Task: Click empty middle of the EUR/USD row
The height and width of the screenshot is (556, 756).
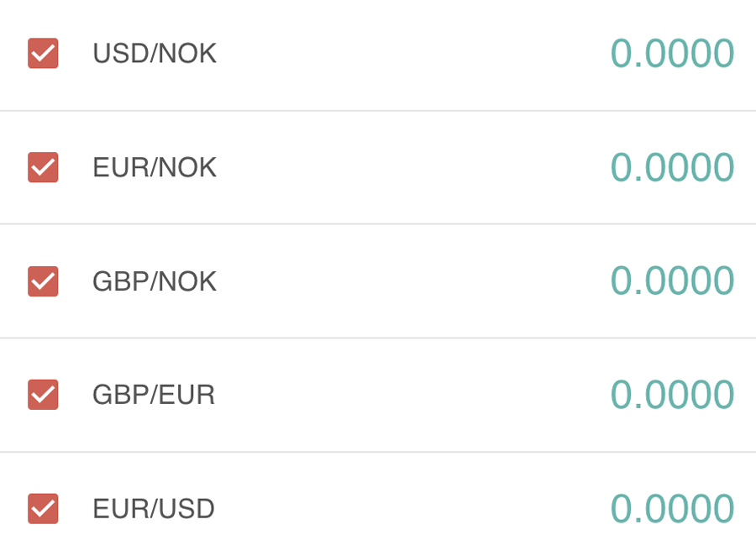Action: 412,509
